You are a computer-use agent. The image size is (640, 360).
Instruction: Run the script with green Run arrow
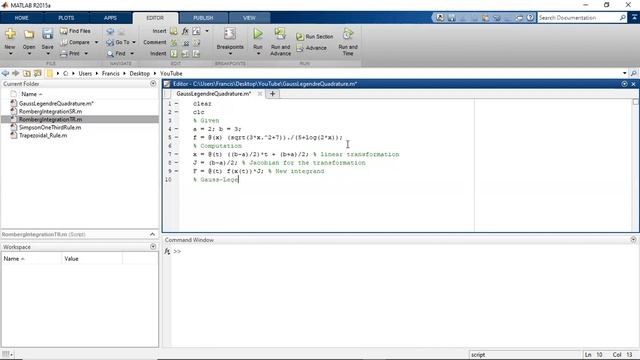coord(258,34)
